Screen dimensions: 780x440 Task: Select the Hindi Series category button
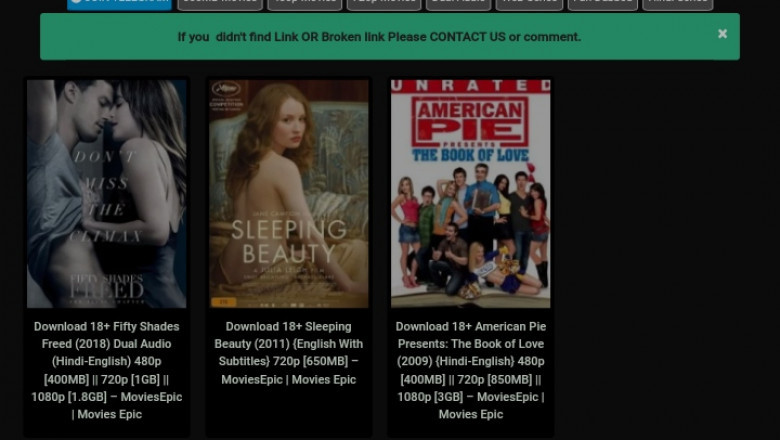pos(677,3)
